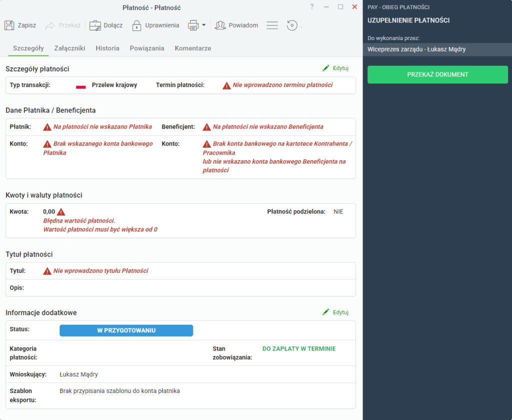512x420 pixels.
Task: Click warning icon beside Beneficjent error
Action: [x=206, y=127]
